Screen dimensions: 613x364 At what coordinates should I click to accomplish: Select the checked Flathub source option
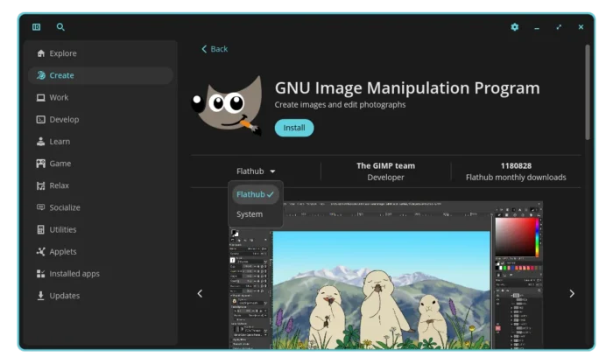tap(255, 194)
